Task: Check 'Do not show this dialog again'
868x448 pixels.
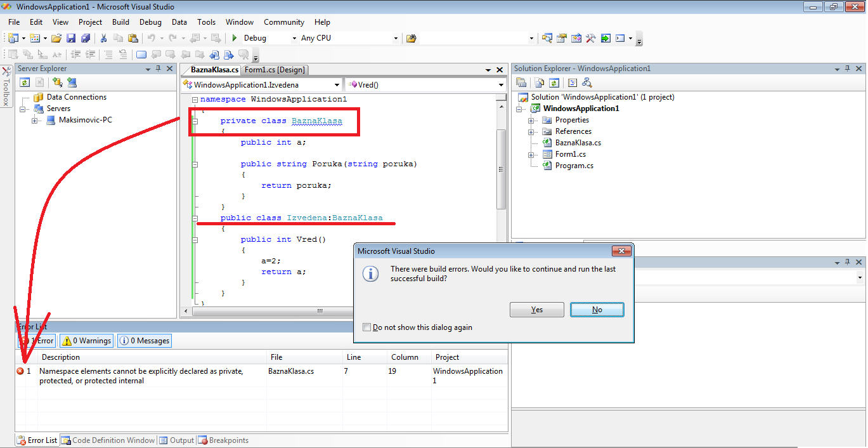Action: [x=366, y=327]
